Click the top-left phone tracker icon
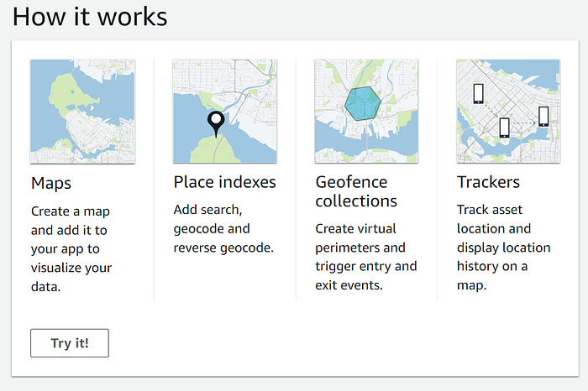The image size is (588, 391). point(478,94)
